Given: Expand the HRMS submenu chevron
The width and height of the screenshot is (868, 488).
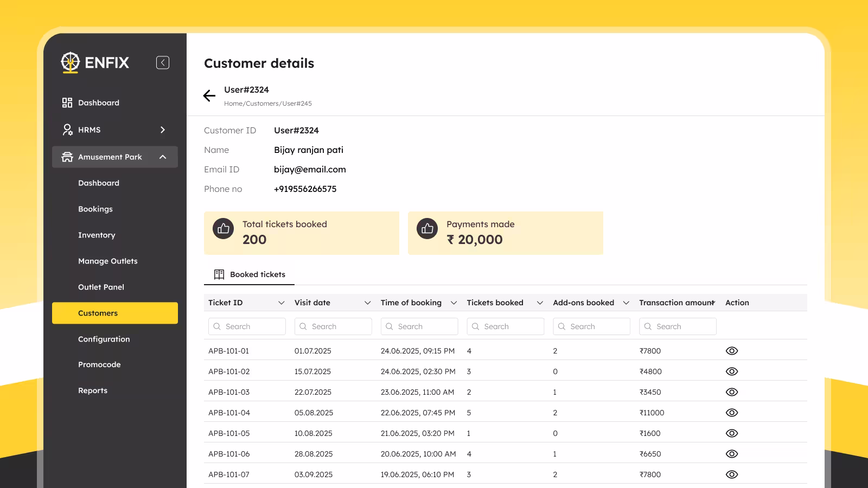Looking at the screenshot, I should pos(163,130).
